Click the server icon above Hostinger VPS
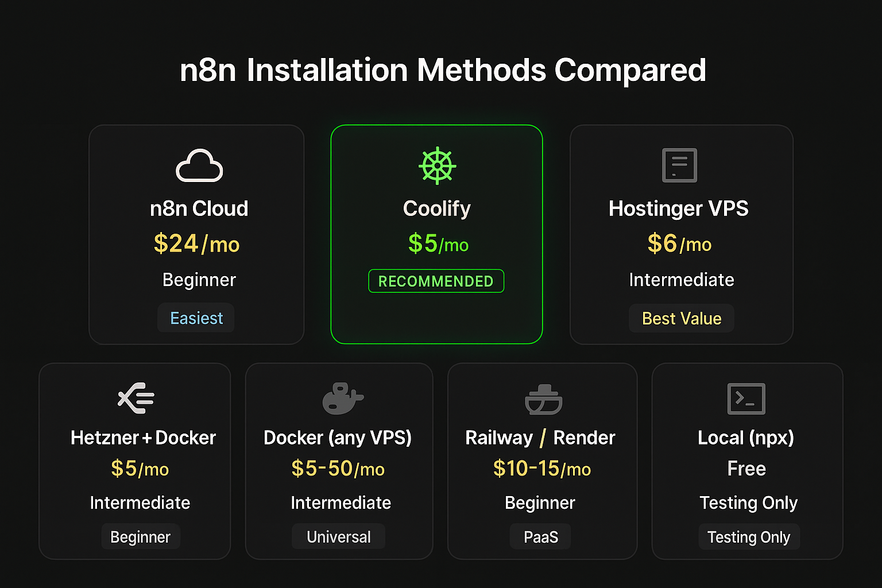The width and height of the screenshot is (882, 588). [680, 165]
